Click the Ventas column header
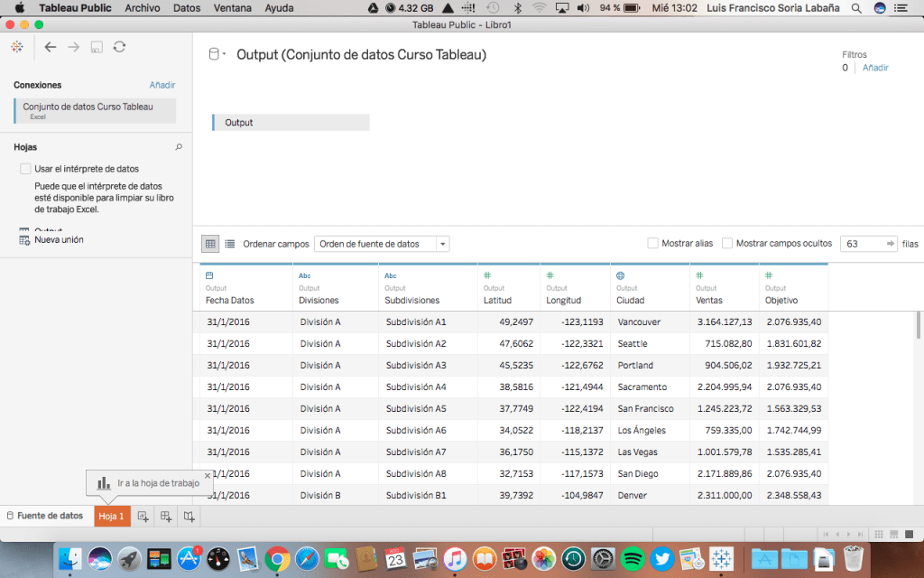The height and width of the screenshot is (578, 924). click(725, 288)
